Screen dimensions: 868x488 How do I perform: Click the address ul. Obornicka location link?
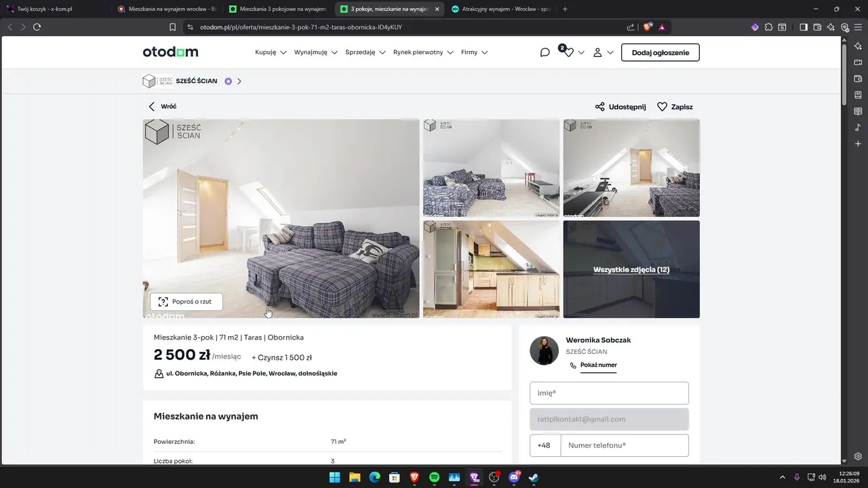(x=251, y=373)
